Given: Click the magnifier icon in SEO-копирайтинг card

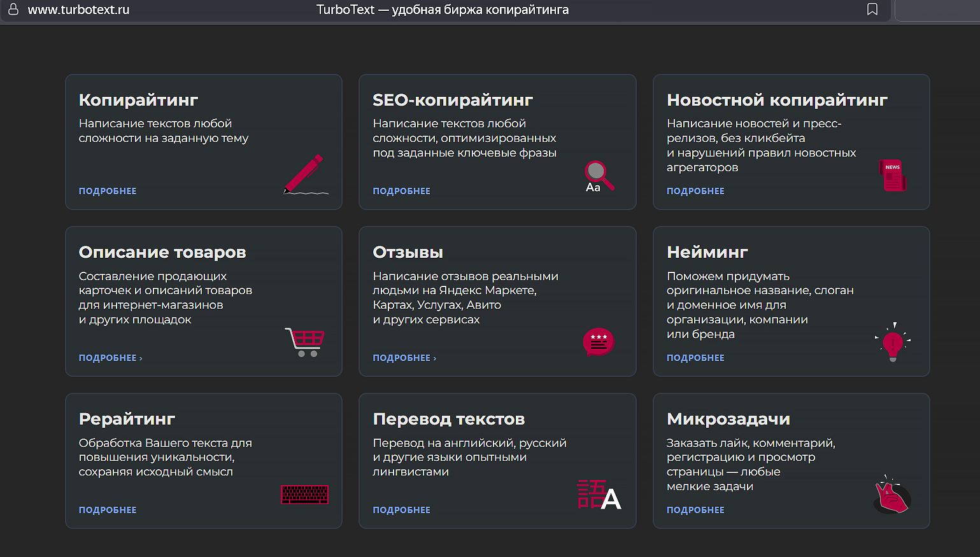Looking at the screenshot, I should click(599, 176).
